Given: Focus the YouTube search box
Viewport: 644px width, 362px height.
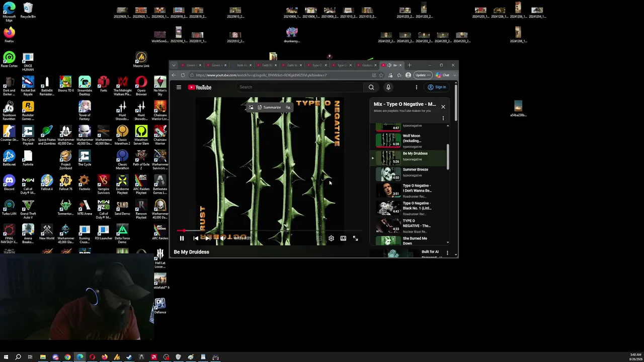Looking at the screenshot, I should (300, 87).
